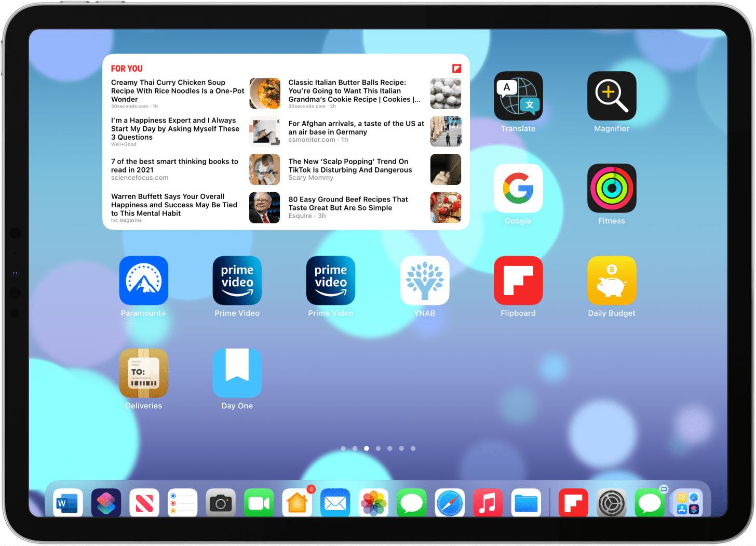Launch the Magnifier app
The height and width of the screenshot is (546, 756).
coord(611,96)
